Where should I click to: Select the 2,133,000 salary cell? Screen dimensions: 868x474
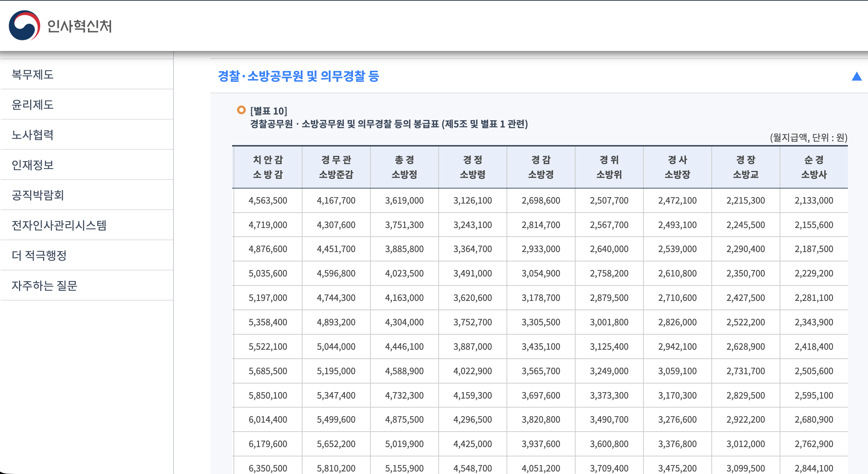click(814, 200)
